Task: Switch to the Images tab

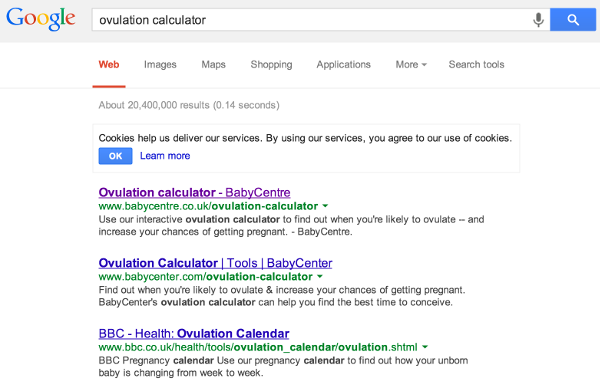Action: point(160,65)
